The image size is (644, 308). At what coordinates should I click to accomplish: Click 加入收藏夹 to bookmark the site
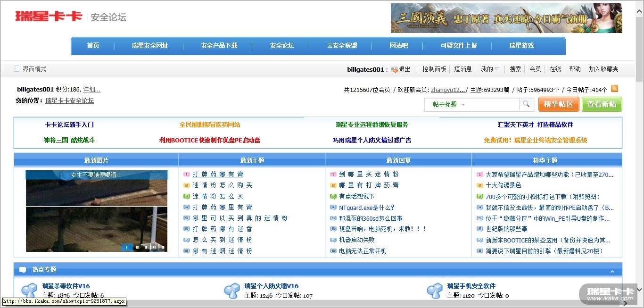pos(603,69)
